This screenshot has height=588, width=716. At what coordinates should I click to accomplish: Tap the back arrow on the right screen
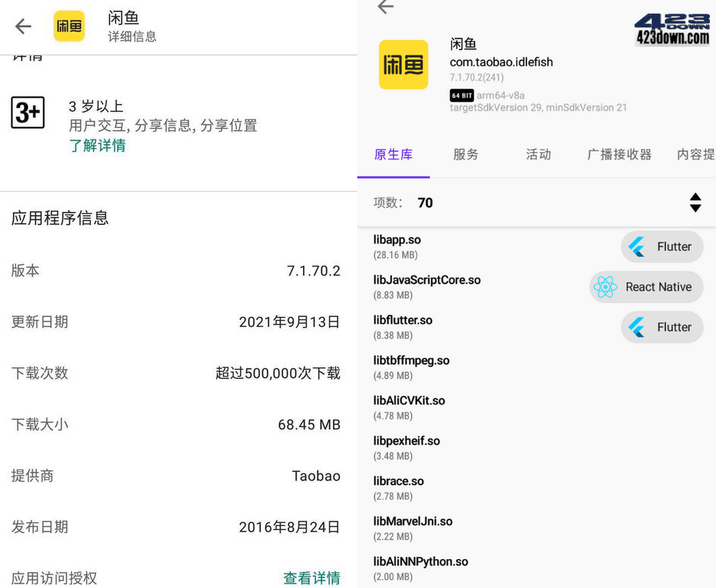(385, 7)
